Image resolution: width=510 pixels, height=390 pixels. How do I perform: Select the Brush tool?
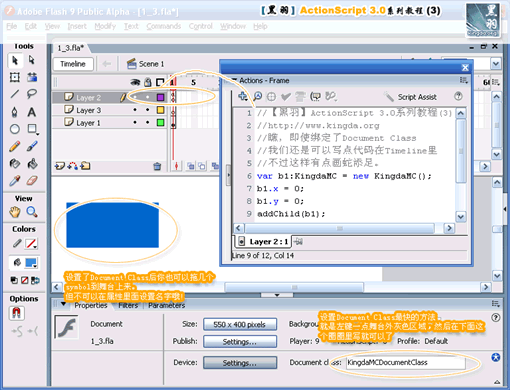(32, 146)
